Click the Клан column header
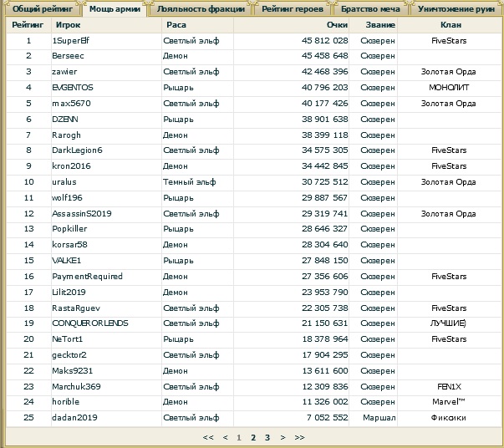The image size is (504, 448). (449, 25)
